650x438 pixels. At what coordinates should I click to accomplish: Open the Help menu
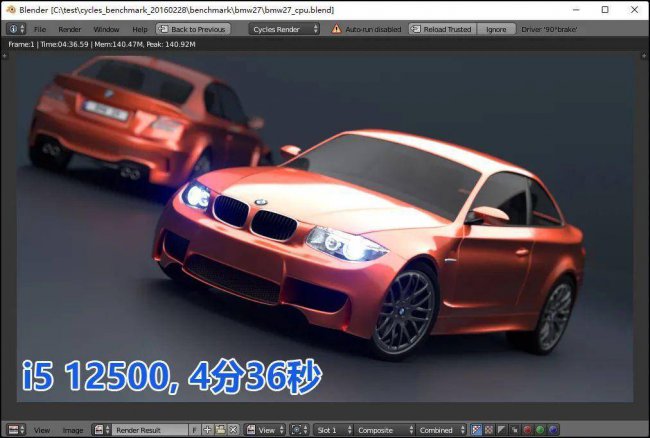pyautogui.click(x=140, y=29)
